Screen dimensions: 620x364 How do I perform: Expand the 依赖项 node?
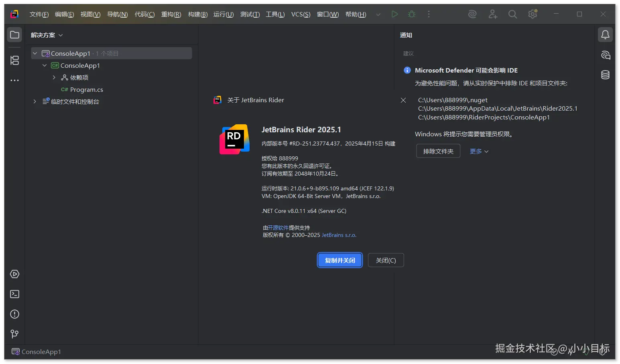pos(54,77)
